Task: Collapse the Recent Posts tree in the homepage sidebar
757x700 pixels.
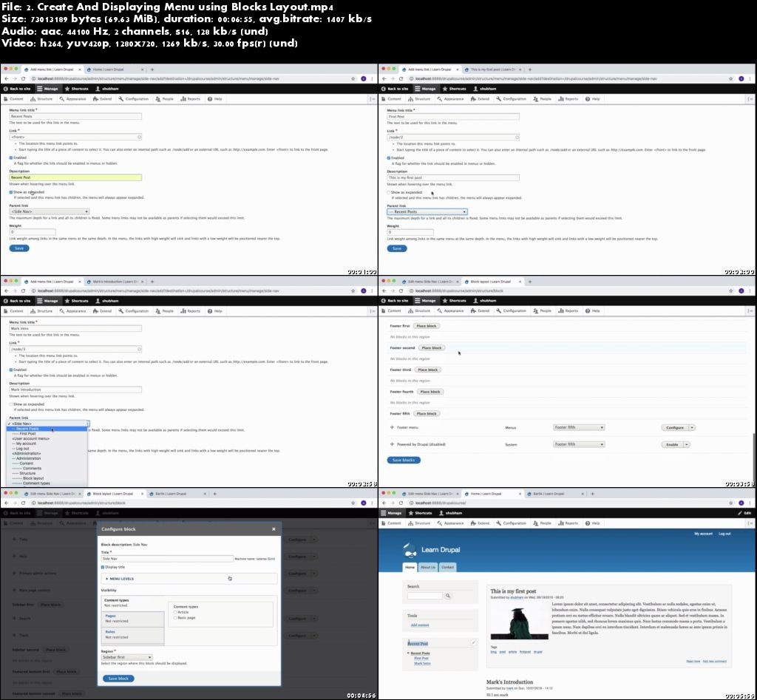Action: click(408, 653)
